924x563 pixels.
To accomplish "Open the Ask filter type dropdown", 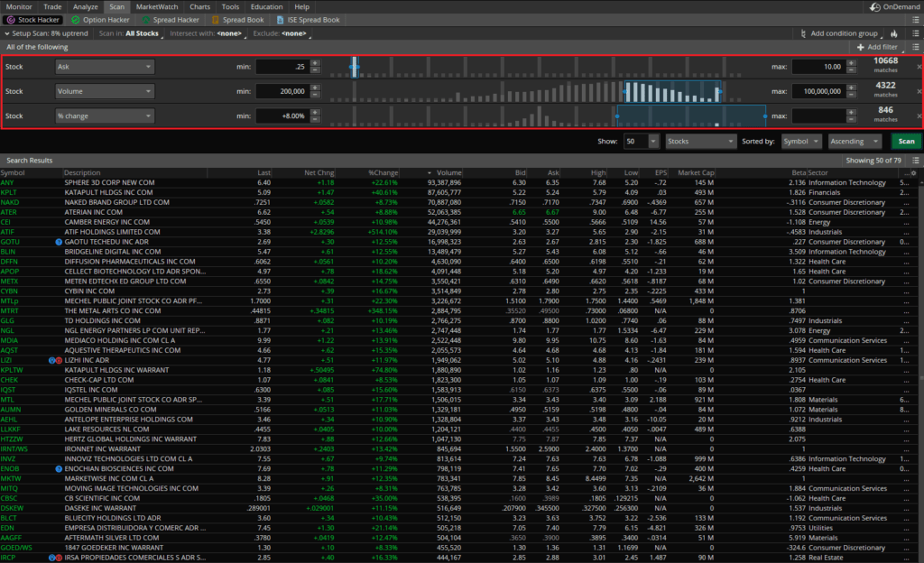I will (x=104, y=67).
